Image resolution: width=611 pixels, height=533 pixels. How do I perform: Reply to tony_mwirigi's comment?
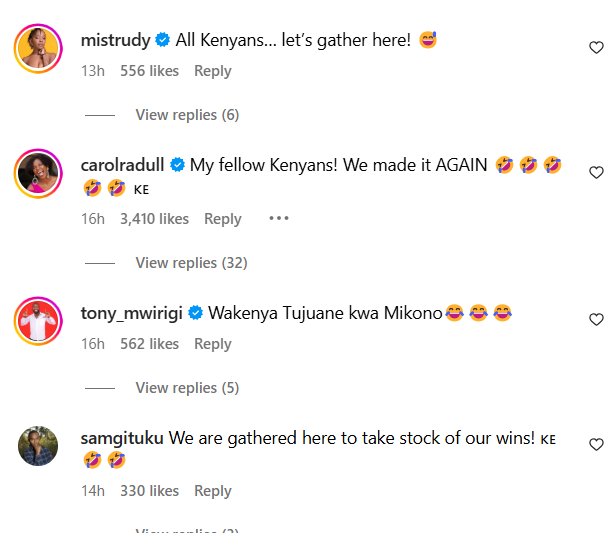212,344
